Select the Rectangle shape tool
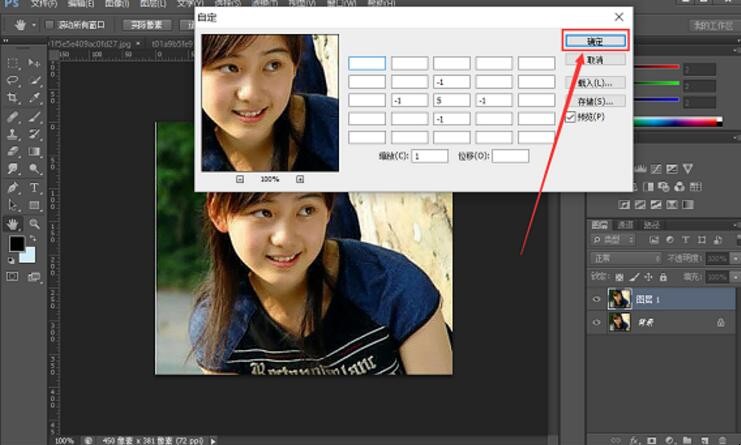 pos(34,205)
